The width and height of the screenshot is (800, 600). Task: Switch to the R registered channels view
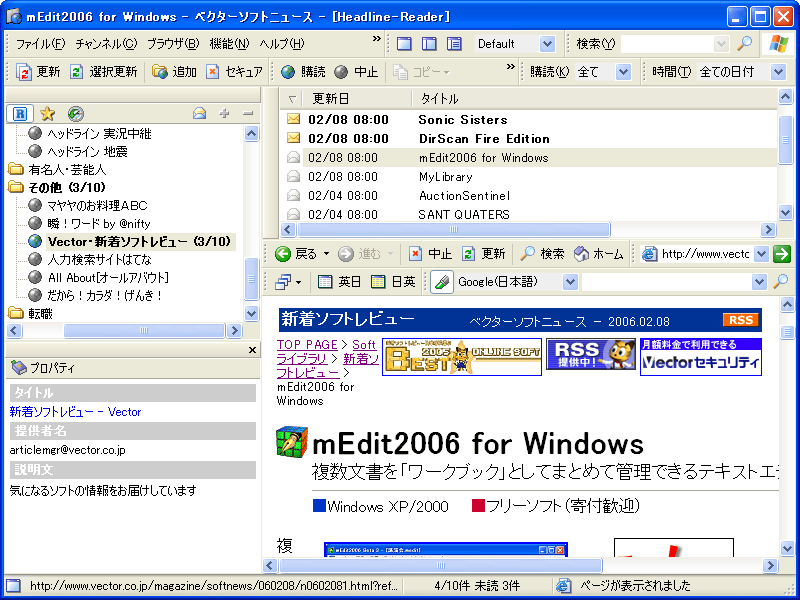[x=20, y=113]
